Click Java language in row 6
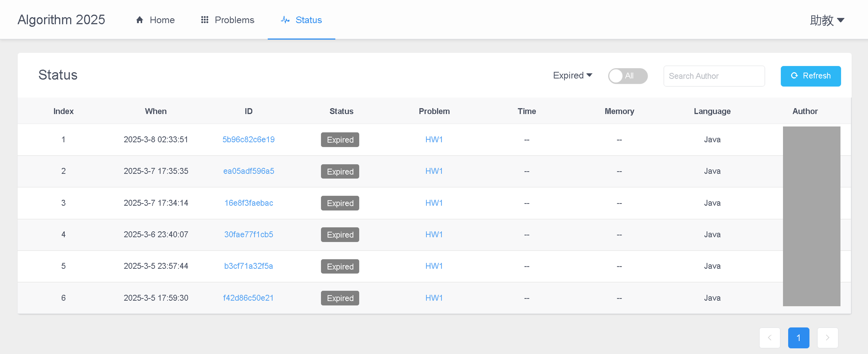 point(712,298)
